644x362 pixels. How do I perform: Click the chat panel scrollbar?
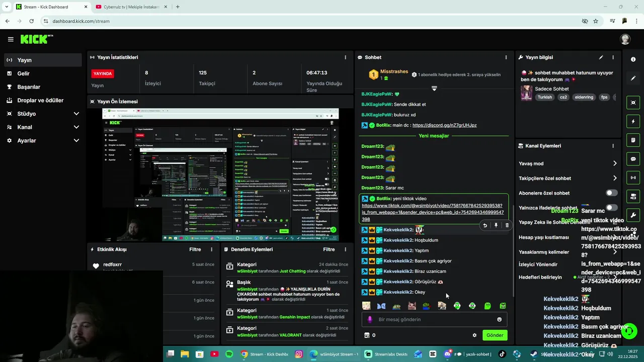click(513, 250)
